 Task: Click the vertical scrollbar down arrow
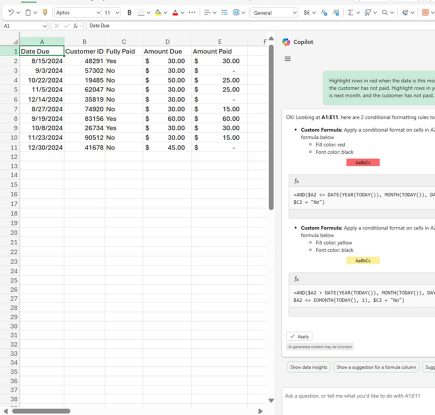tap(271, 400)
